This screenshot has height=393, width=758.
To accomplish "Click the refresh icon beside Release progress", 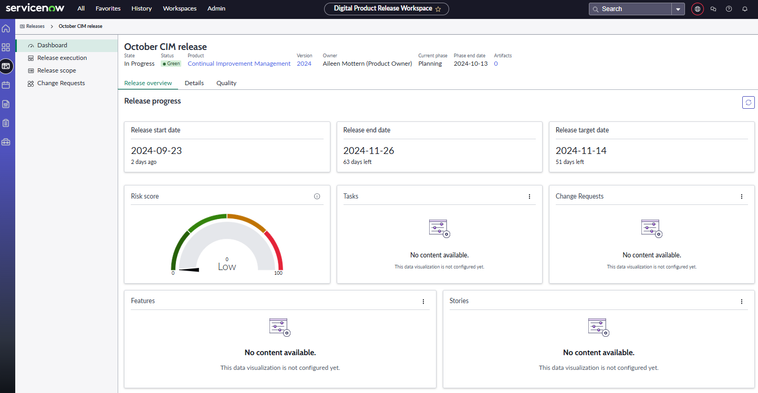I will click(x=748, y=102).
